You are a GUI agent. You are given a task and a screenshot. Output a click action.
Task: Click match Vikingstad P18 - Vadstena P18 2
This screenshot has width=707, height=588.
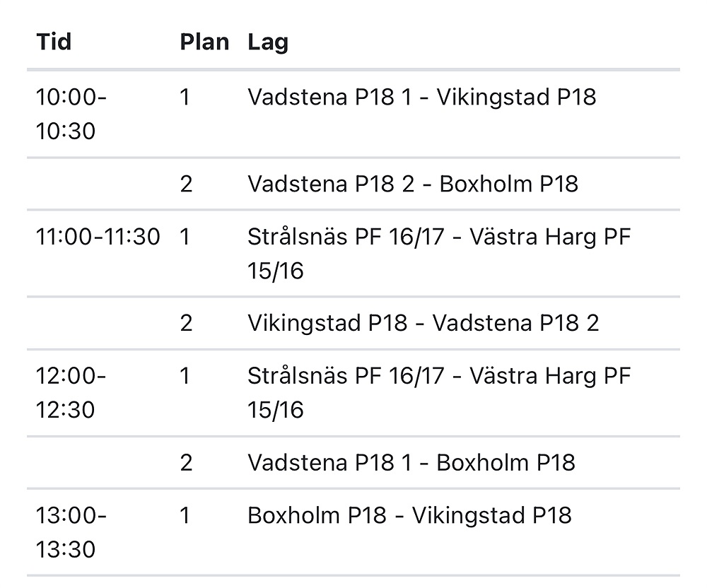coord(423,324)
